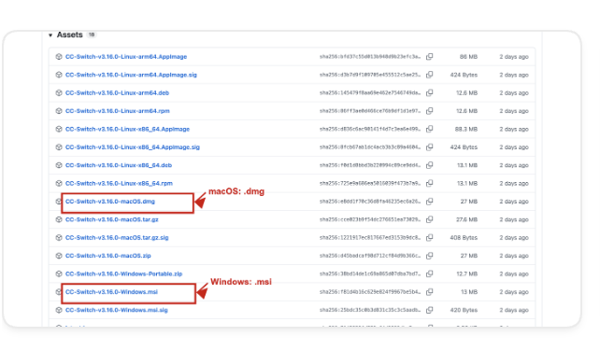Screen dimensions: 600x364
Task: Click the "88.3 MB" size value
Action: (x=466, y=129)
